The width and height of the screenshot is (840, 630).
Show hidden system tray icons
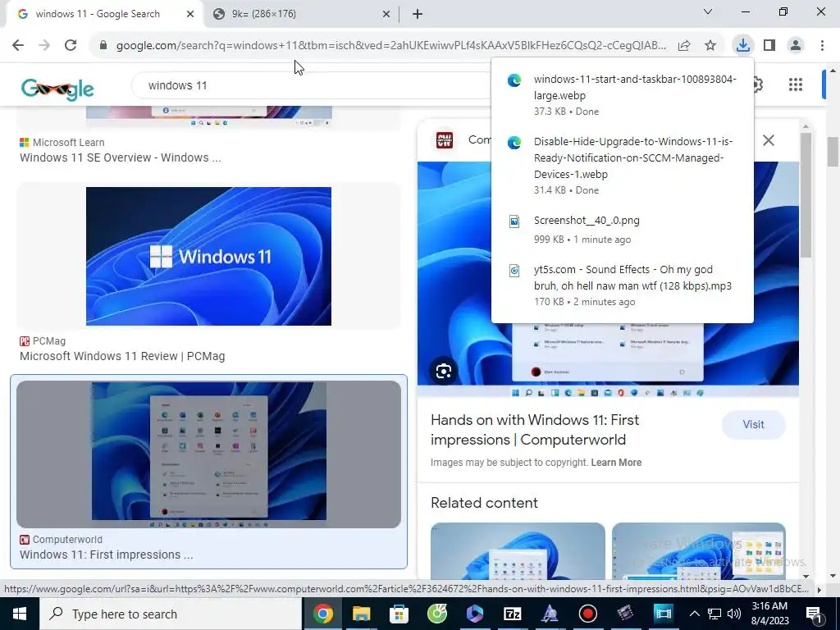pyautogui.click(x=694, y=614)
